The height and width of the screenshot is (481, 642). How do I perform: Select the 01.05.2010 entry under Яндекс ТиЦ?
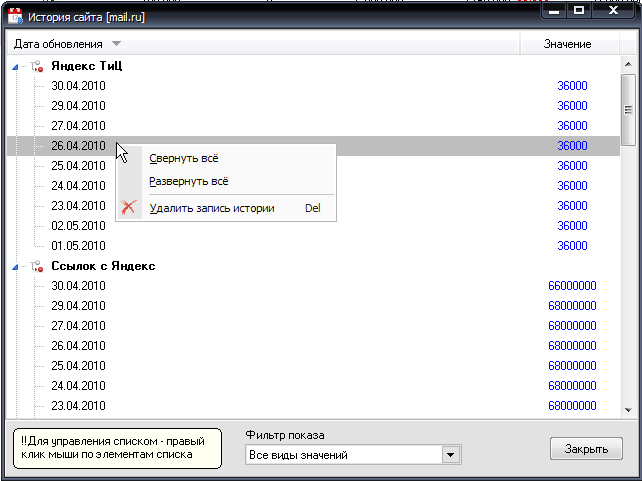pyautogui.click(x=78, y=246)
